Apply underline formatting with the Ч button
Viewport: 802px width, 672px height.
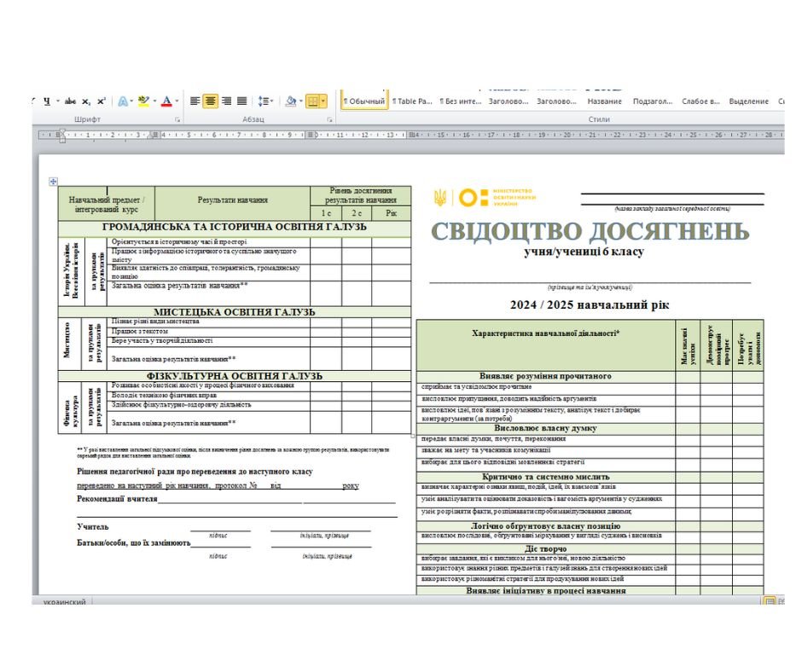pos(47,101)
